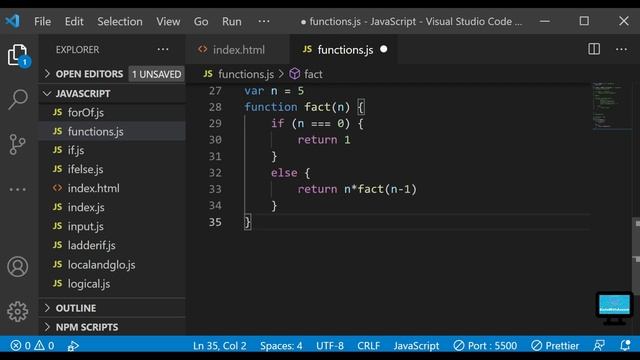
Task: Show additional activity bar views ellipsis
Action: pos(18,189)
